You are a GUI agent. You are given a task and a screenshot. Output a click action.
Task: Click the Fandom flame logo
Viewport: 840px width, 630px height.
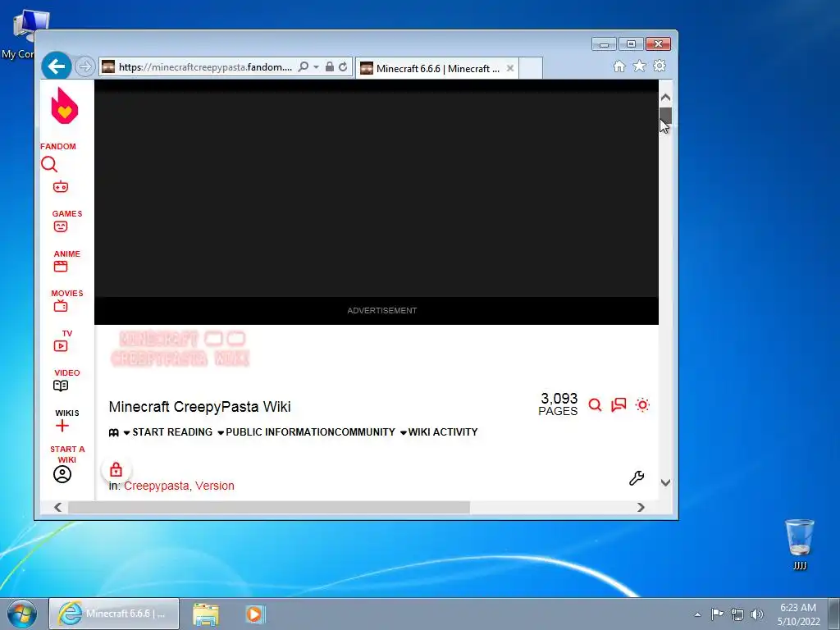point(64,106)
